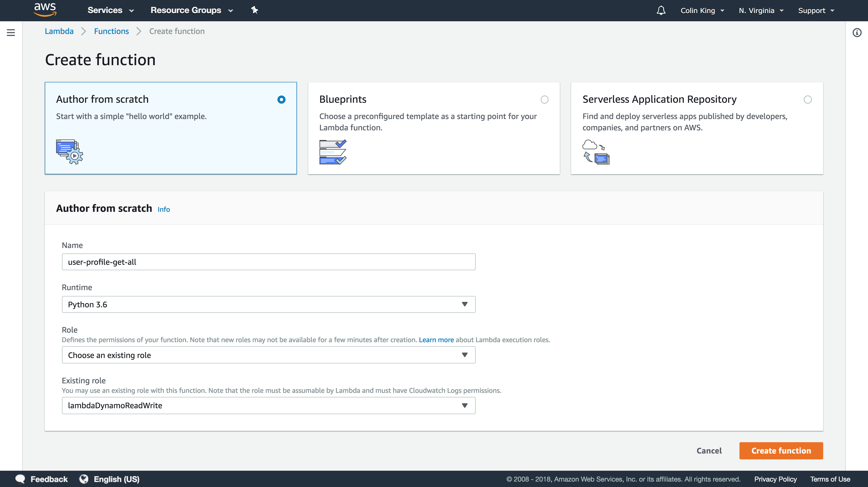Click the Feedback speech bubble icon
The image size is (868, 487).
(20, 479)
